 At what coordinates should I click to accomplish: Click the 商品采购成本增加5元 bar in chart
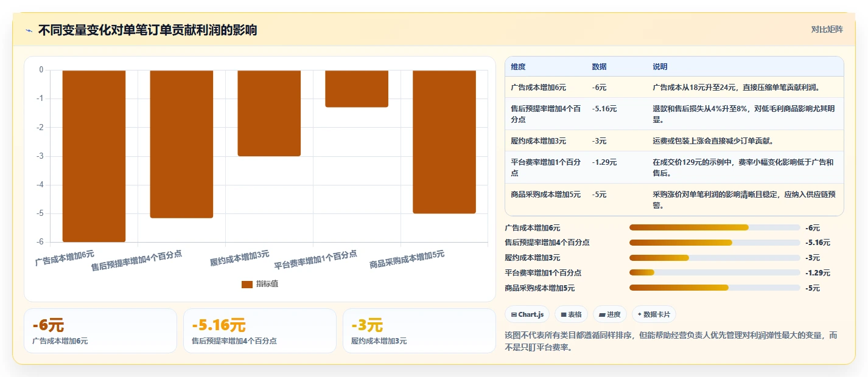click(x=444, y=142)
